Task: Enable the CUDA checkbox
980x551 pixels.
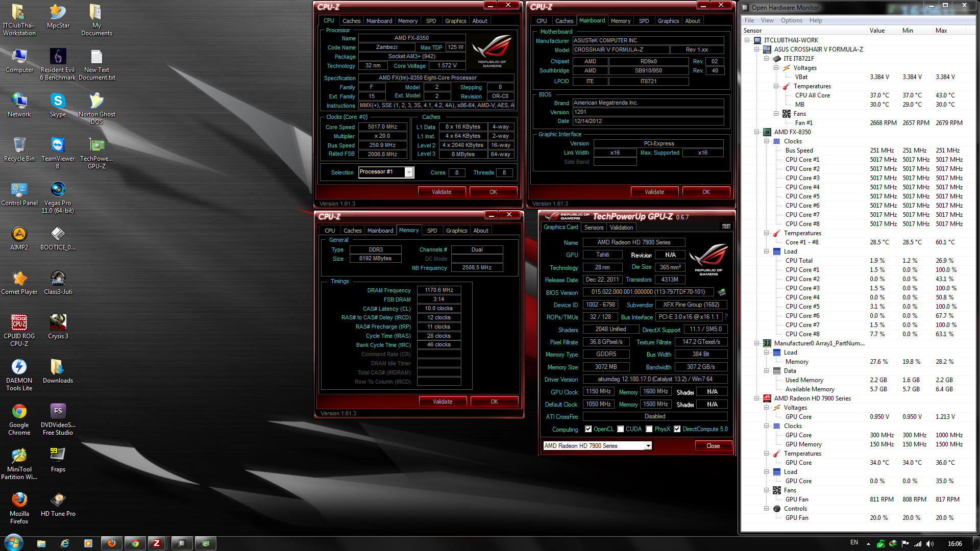Action: coord(621,429)
